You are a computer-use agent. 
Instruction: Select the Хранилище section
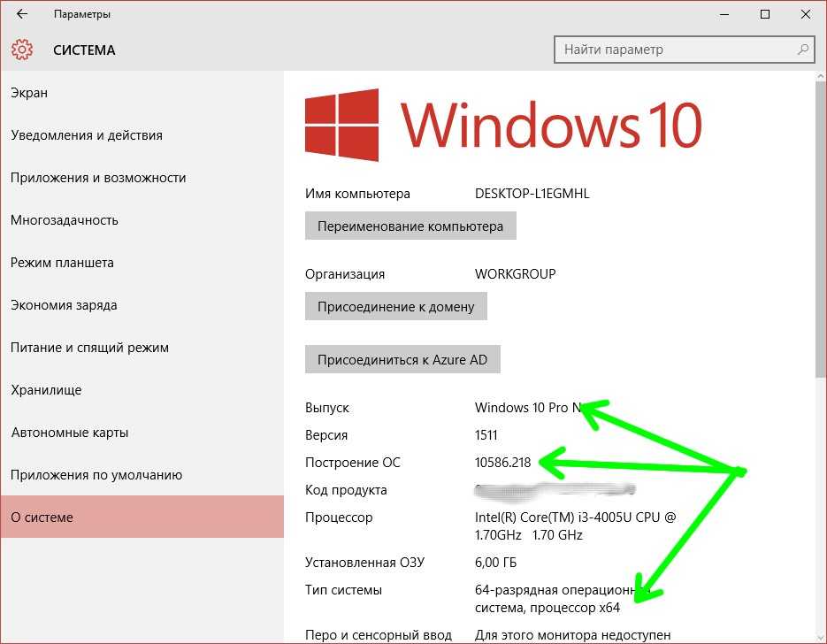[x=142, y=390]
